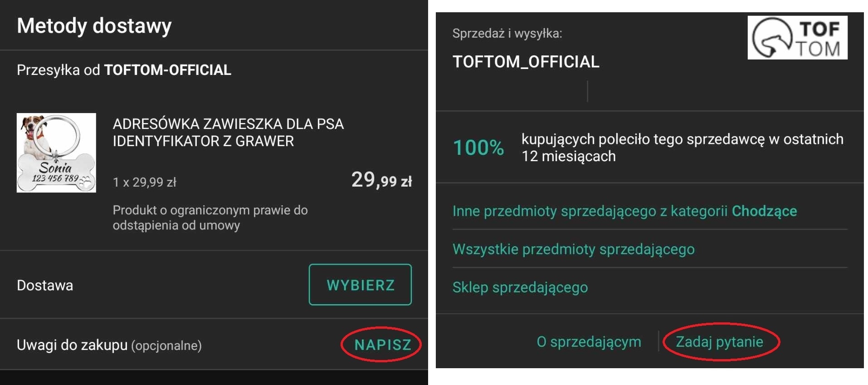
Task: Open the Zadaj pytanie link
Action: point(719,342)
